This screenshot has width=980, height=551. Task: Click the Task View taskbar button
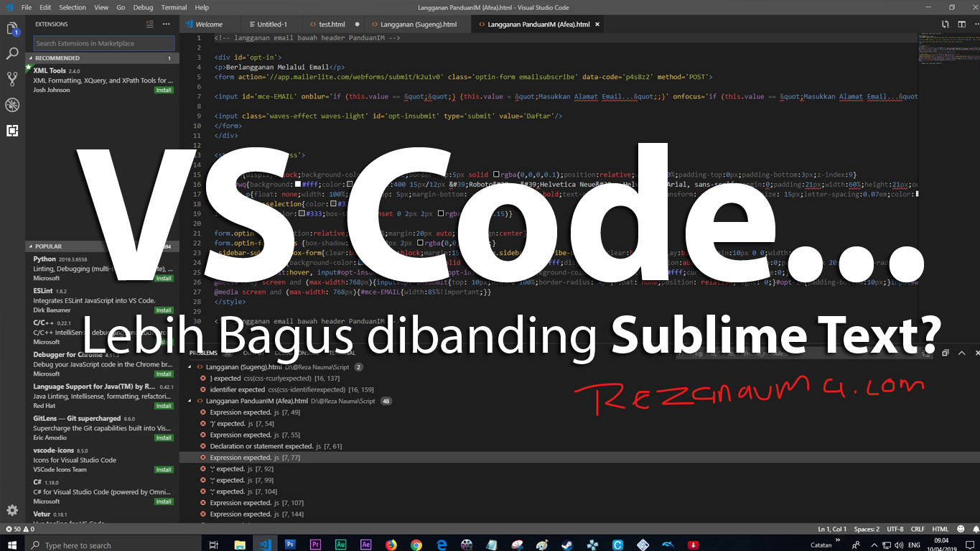[213, 545]
